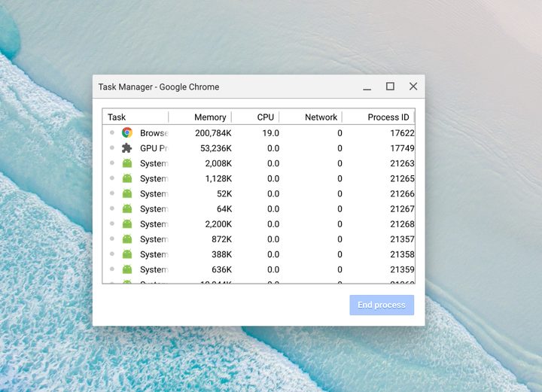Viewport: 542px width, 392px height.
Task: Click process ID 21358
Action: [x=402, y=254]
